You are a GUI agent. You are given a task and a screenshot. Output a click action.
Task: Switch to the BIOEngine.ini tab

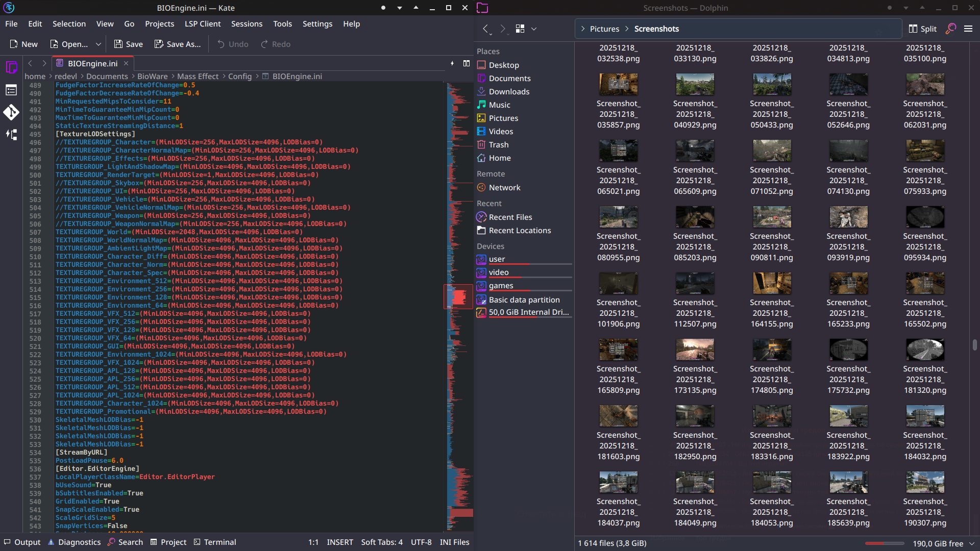(x=92, y=63)
